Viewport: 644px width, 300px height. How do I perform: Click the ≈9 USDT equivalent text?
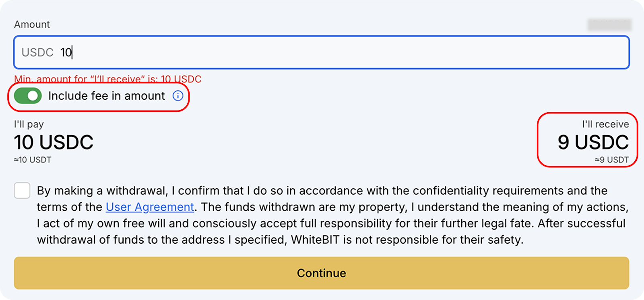(x=612, y=160)
